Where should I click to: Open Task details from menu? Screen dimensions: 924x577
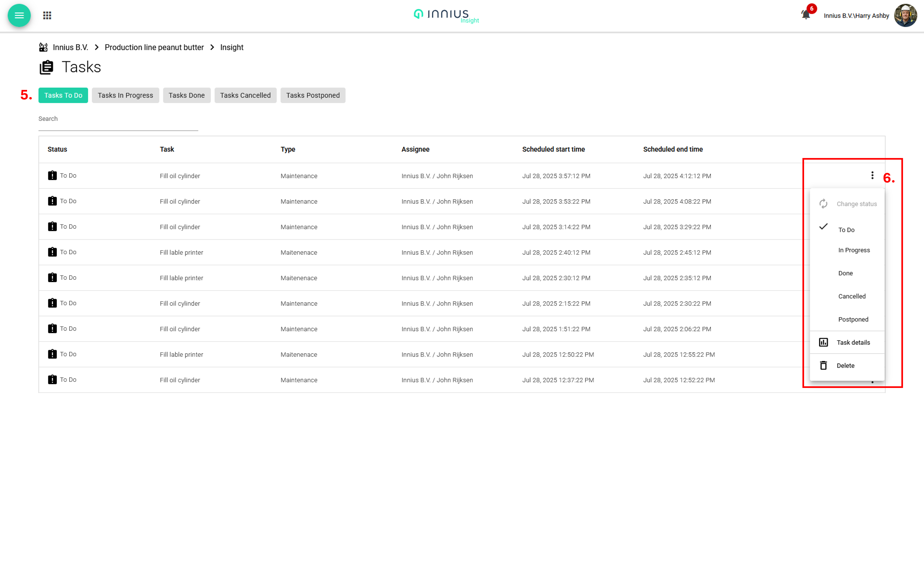pyautogui.click(x=847, y=342)
